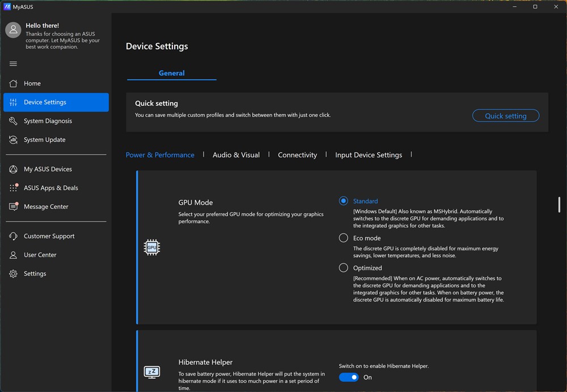Click the System Update icon
Viewport: 567px width, 392px height.
[x=14, y=139]
